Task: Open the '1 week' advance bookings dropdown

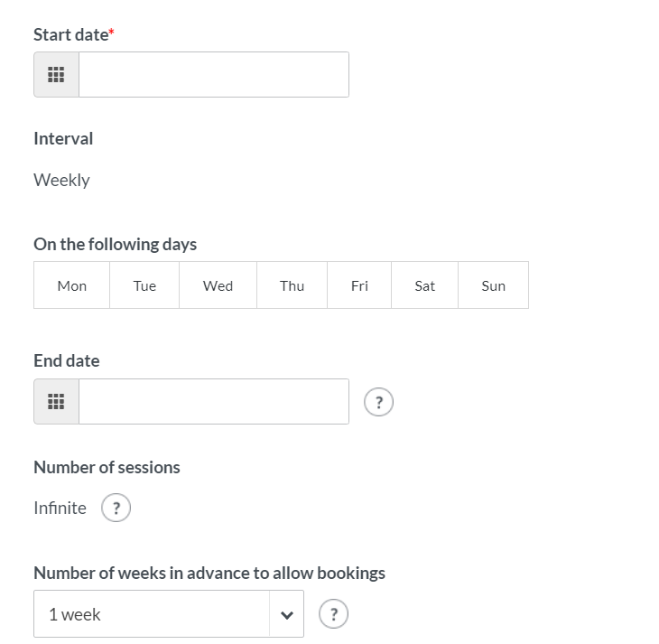Action: tap(152, 614)
